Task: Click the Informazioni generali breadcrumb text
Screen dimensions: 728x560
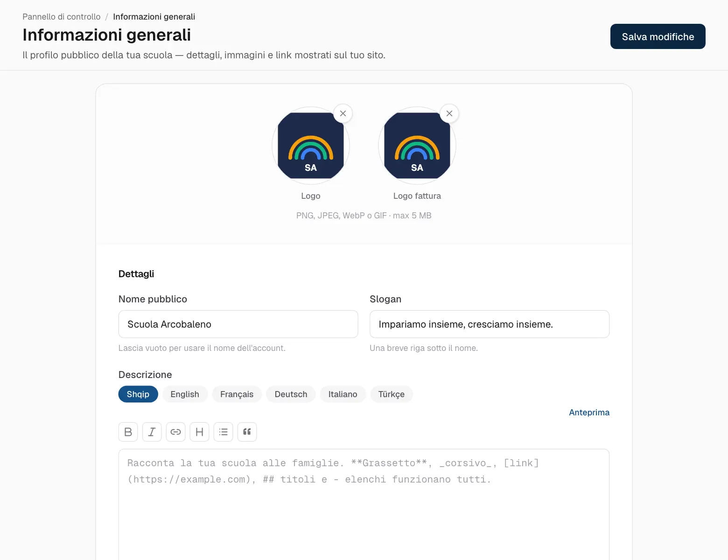Action: 154,17
